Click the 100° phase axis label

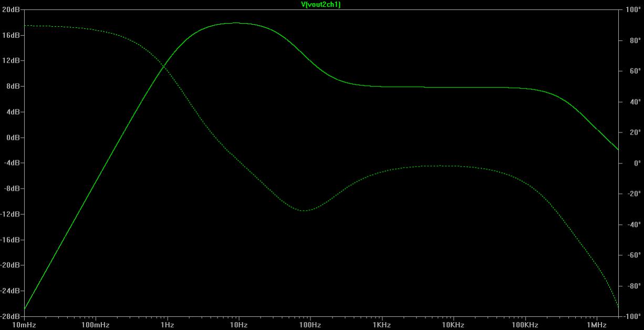633,9
